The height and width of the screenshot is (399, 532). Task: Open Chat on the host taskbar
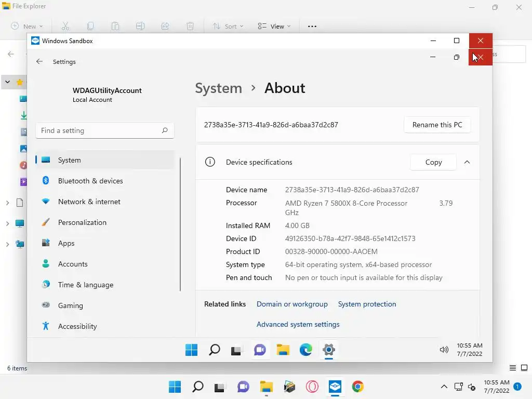(x=243, y=387)
